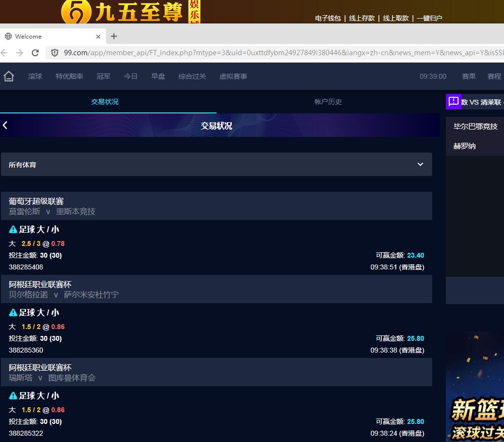Image resolution: width=504 pixels, height=442 pixels.
Task: Click the 电子钱包 link
Action: 328,18
